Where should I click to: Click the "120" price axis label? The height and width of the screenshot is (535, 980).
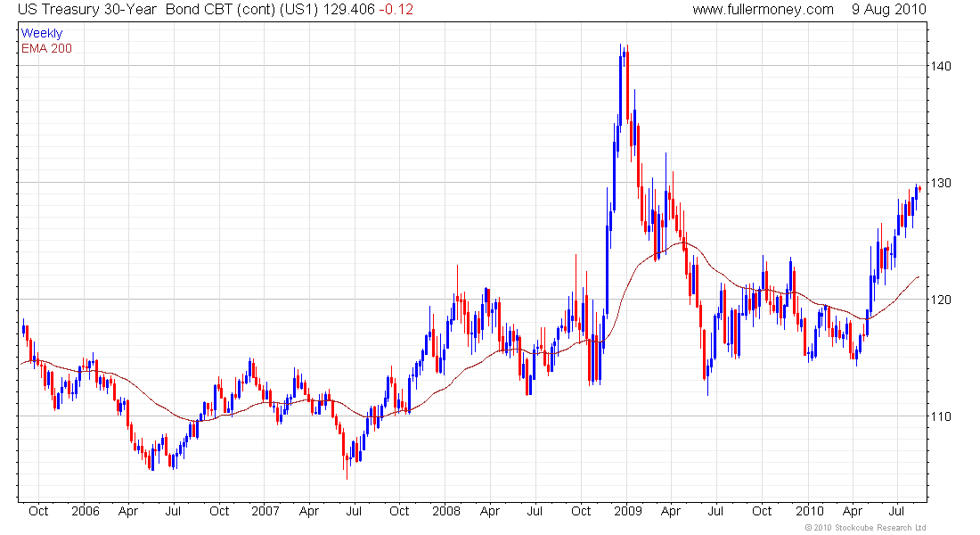942,299
